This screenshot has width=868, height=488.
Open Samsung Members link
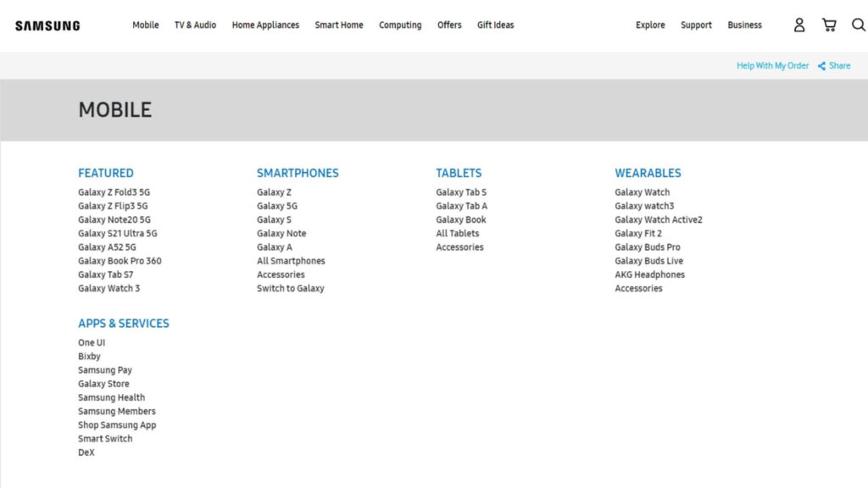click(x=117, y=411)
